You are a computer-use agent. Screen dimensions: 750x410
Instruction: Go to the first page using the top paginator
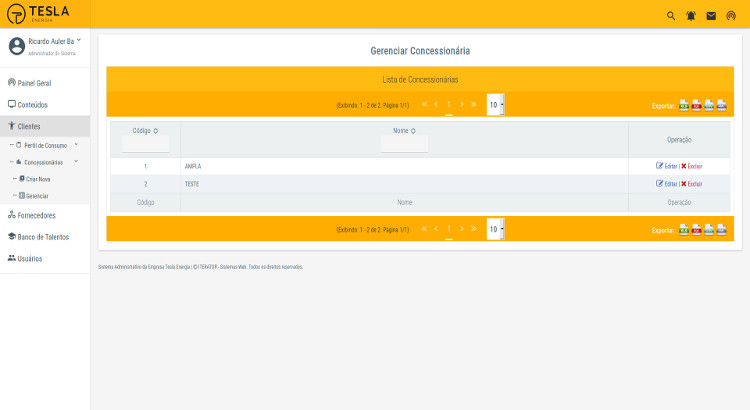point(424,104)
